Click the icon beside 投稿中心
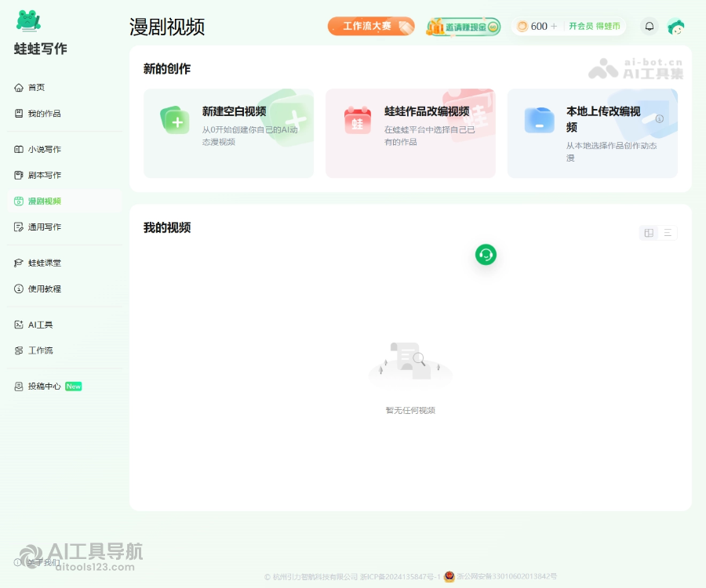 pos(19,387)
